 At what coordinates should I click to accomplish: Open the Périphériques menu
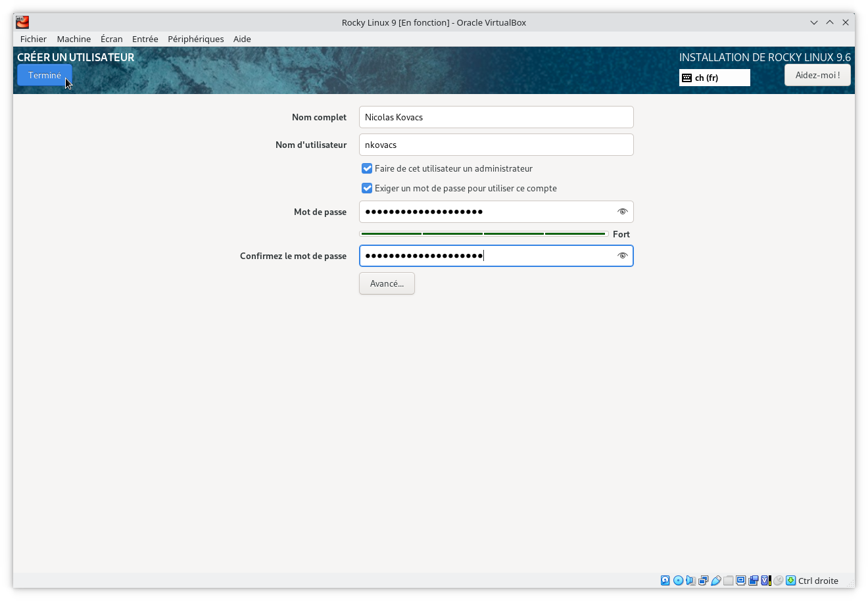click(195, 39)
